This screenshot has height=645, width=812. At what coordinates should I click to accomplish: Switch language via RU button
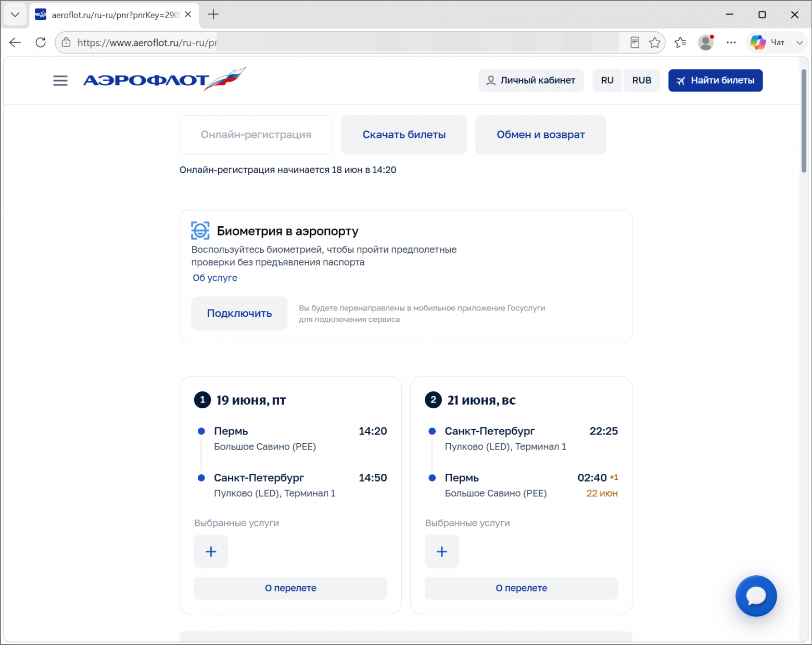(x=607, y=81)
